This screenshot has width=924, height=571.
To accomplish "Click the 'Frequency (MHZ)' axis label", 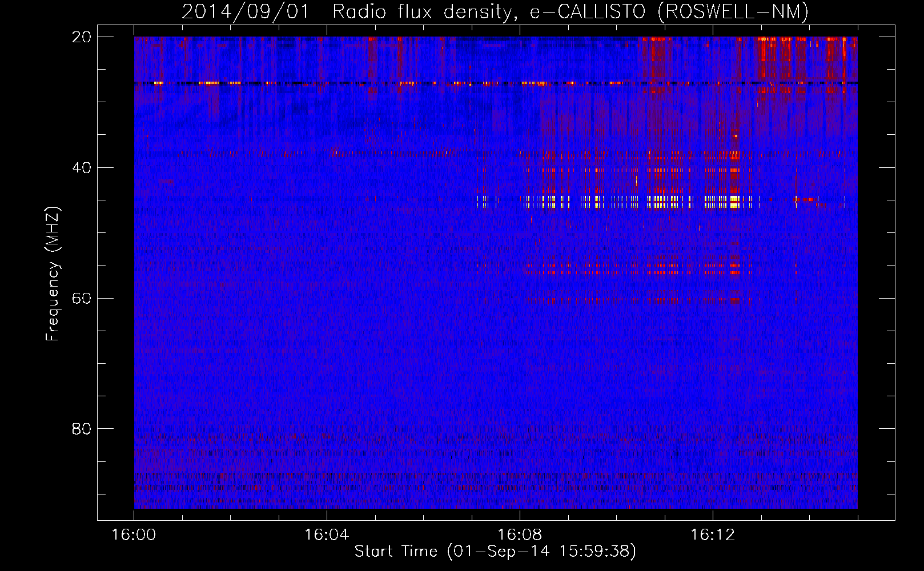I will coord(53,274).
